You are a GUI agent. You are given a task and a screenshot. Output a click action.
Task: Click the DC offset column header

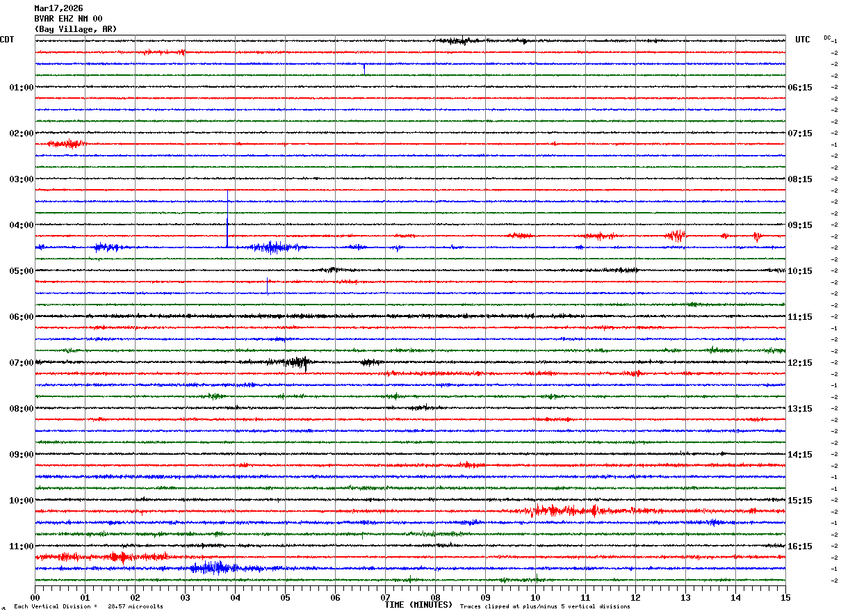tap(827, 38)
